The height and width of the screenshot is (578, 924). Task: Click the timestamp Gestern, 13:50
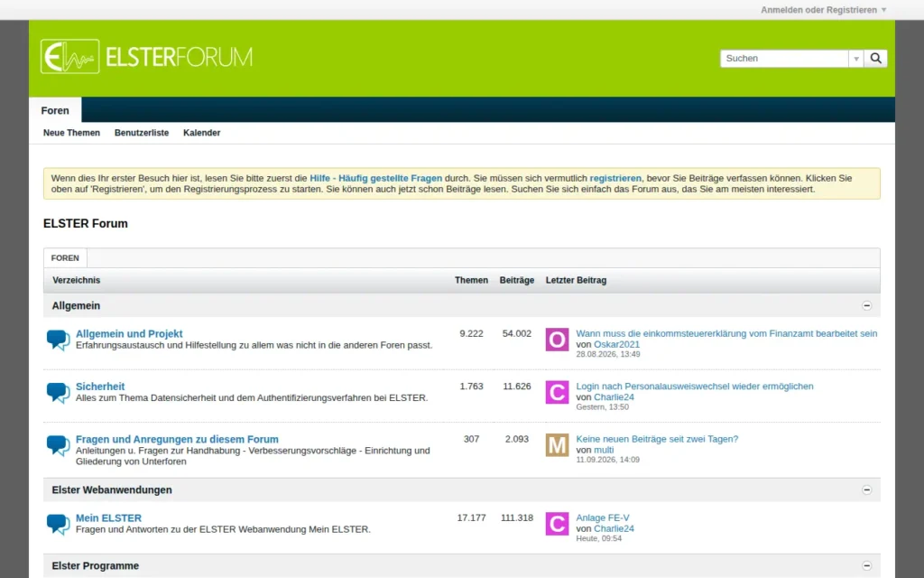click(602, 407)
